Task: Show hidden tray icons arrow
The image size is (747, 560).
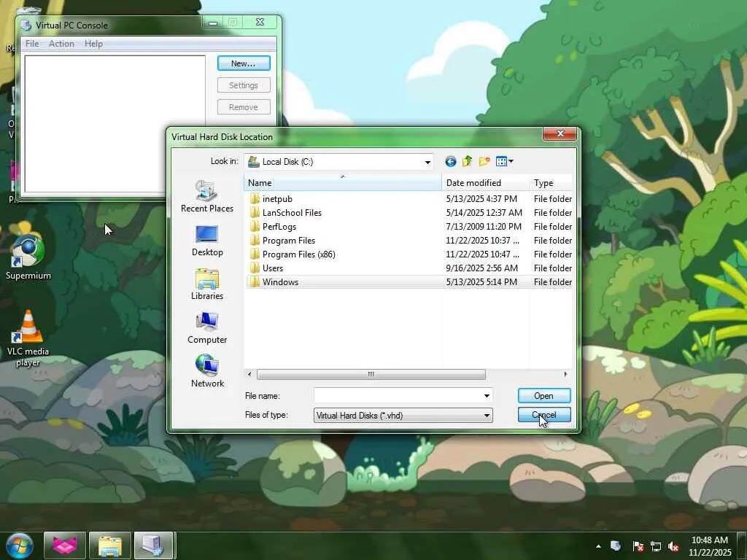Action: coord(598,546)
